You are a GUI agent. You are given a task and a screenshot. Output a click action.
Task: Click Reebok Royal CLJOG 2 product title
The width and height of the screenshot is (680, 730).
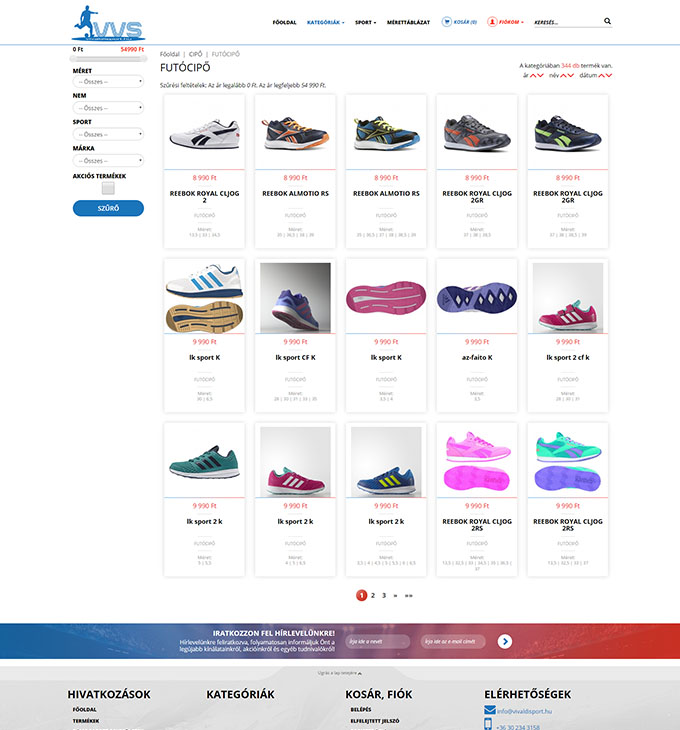(204, 196)
